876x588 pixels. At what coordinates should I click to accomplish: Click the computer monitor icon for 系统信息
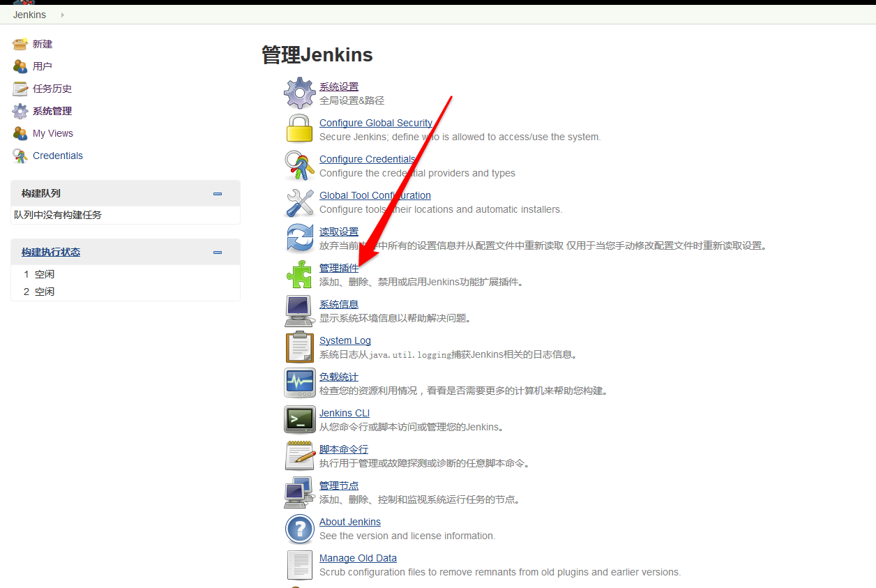coord(300,310)
